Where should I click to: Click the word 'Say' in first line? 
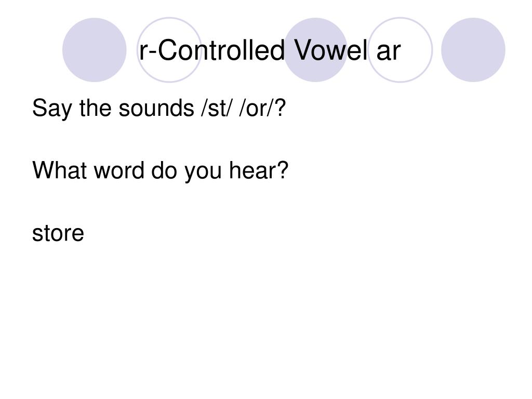click(52, 109)
